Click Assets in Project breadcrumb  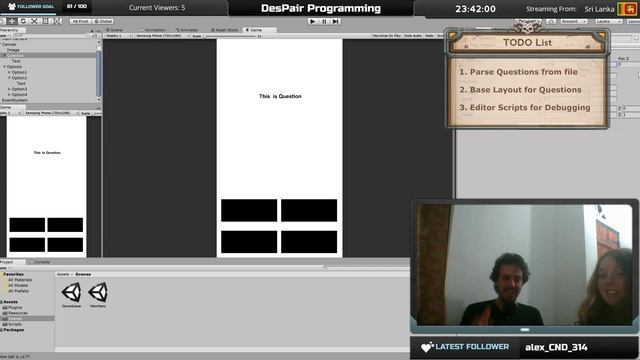click(x=63, y=274)
